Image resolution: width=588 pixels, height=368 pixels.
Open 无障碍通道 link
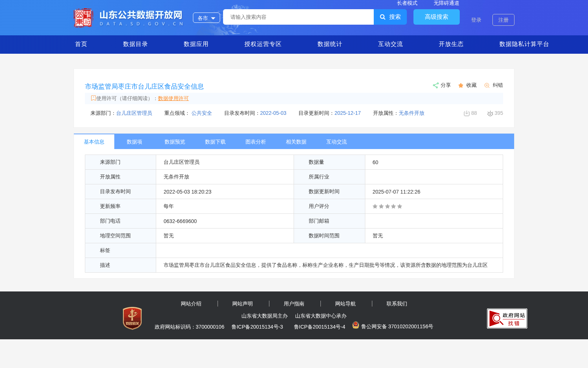(x=447, y=3)
